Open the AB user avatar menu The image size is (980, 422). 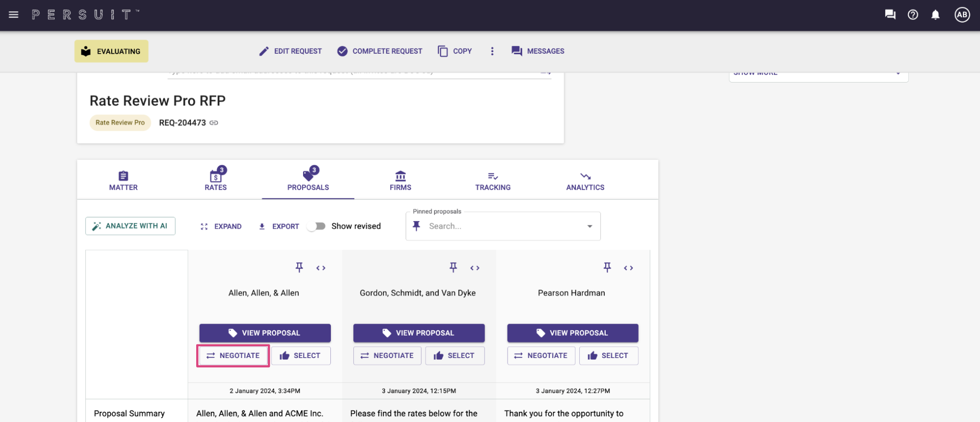point(962,15)
